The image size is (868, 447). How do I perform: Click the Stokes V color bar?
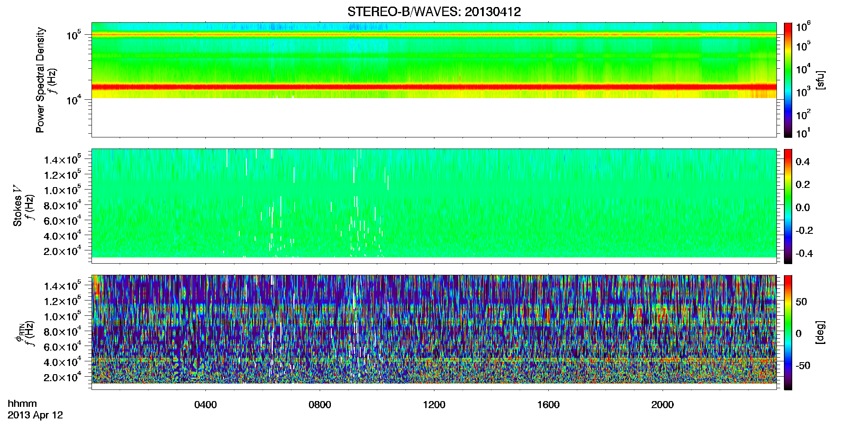pos(788,206)
